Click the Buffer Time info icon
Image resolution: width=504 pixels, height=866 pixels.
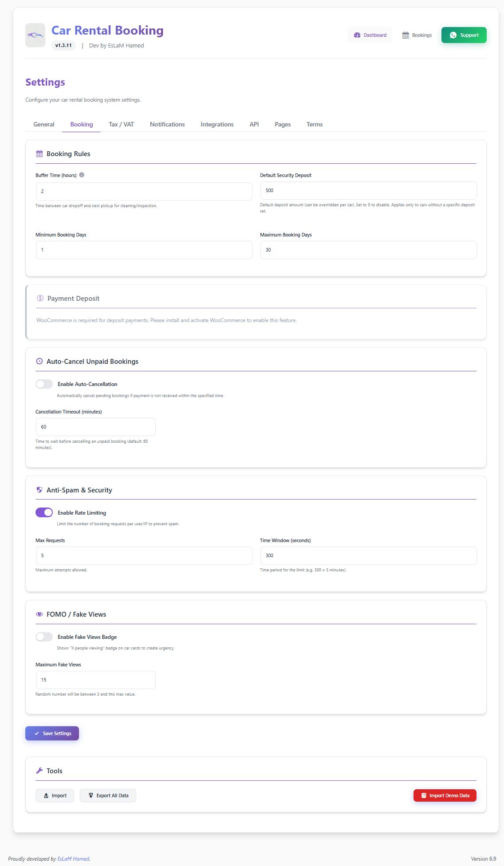[x=82, y=175]
